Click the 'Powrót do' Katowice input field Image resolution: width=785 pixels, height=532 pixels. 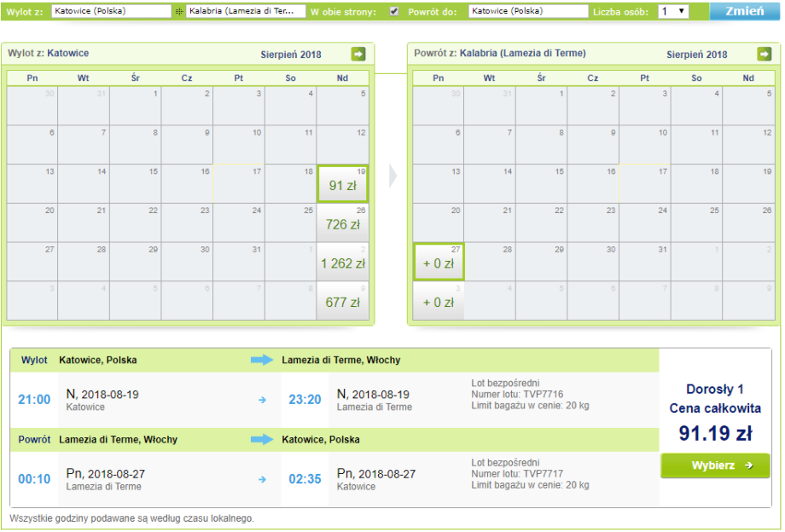[x=528, y=12]
